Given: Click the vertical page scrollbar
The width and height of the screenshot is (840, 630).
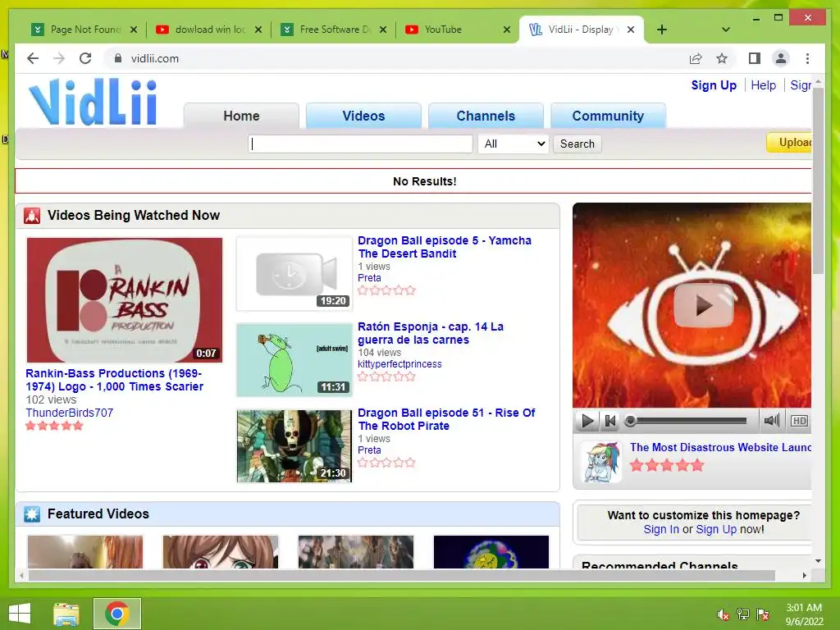Looking at the screenshot, I should click(818, 180).
